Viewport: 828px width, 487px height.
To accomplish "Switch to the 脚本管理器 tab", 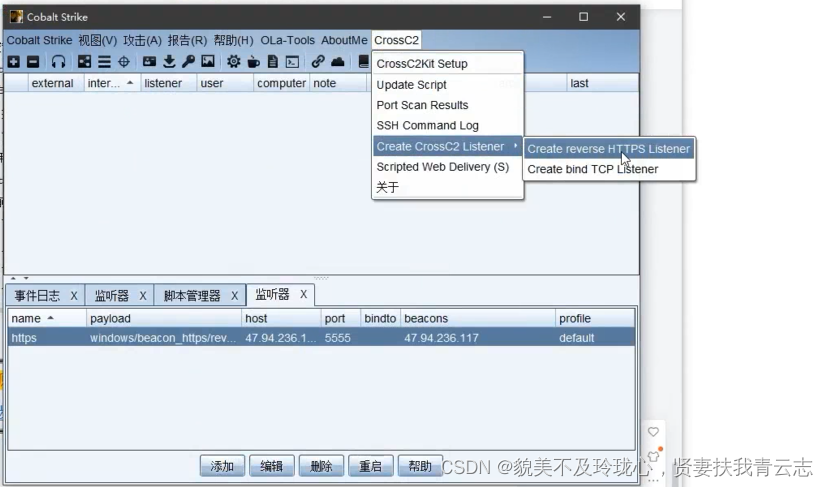I will [x=192, y=296].
